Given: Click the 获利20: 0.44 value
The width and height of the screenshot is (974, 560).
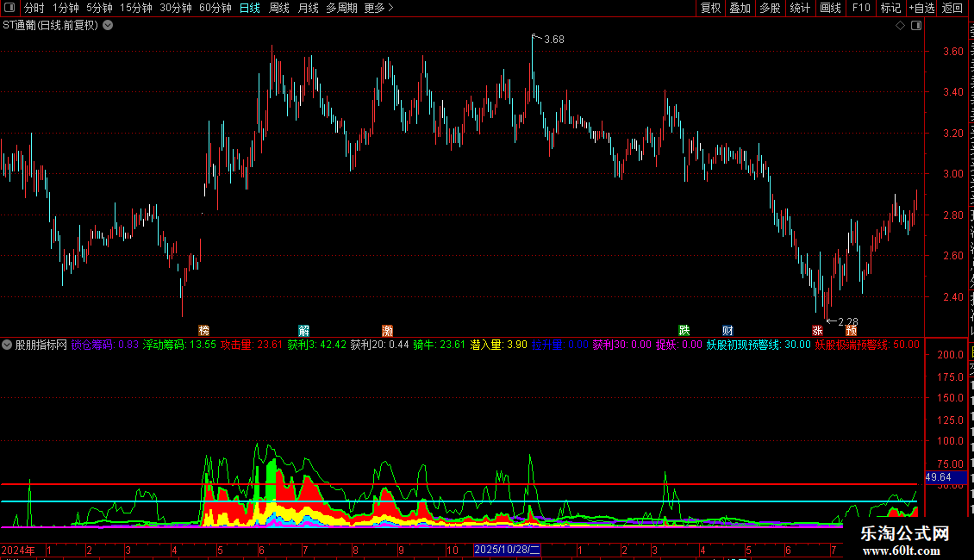Looking at the screenshot, I should [379, 345].
